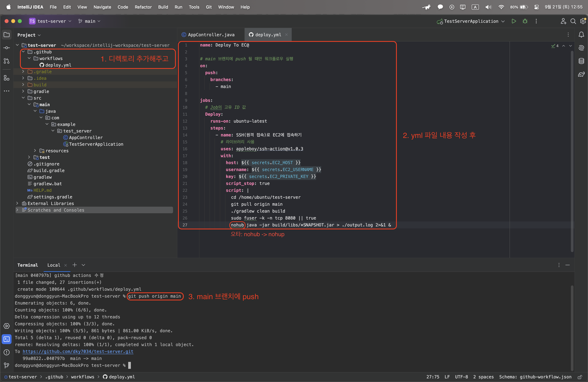
Task: Toggle the Project tool window folder button
Action: tap(7, 35)
